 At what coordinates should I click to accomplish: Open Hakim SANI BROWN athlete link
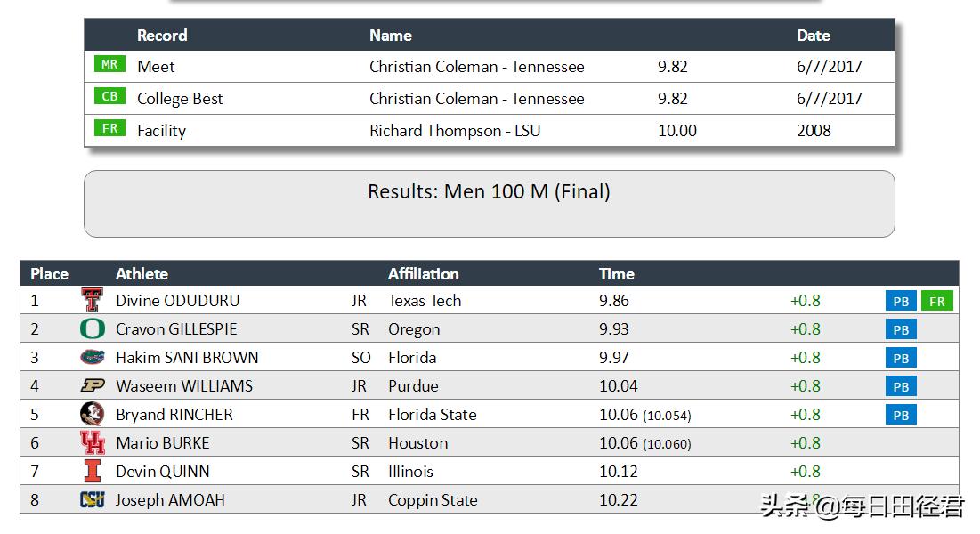pyautogui.click(x=187, y=358)
